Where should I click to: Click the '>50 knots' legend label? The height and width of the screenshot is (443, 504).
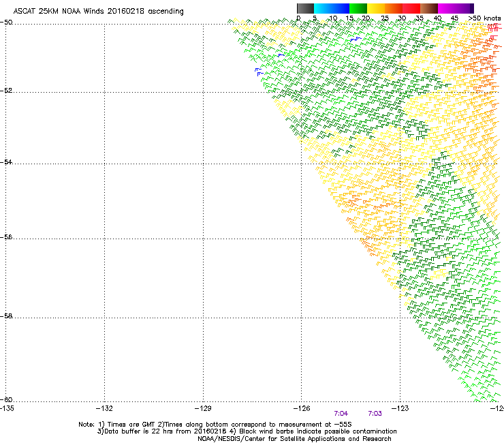point(484,18)
